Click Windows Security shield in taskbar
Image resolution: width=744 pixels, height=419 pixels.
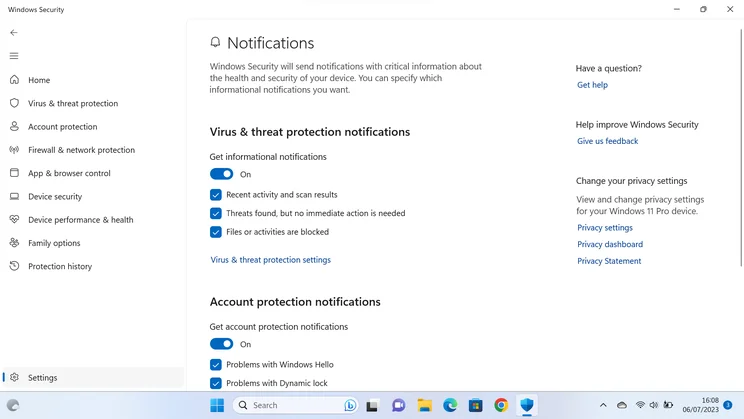pos(527,405)
